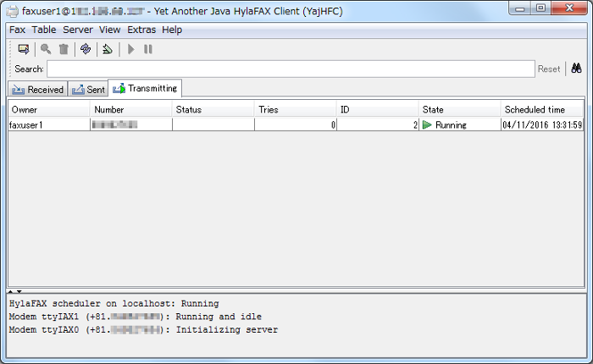Click the Suspend pause toolbar icon
The image size is (593, 364).
click(148, 49)
